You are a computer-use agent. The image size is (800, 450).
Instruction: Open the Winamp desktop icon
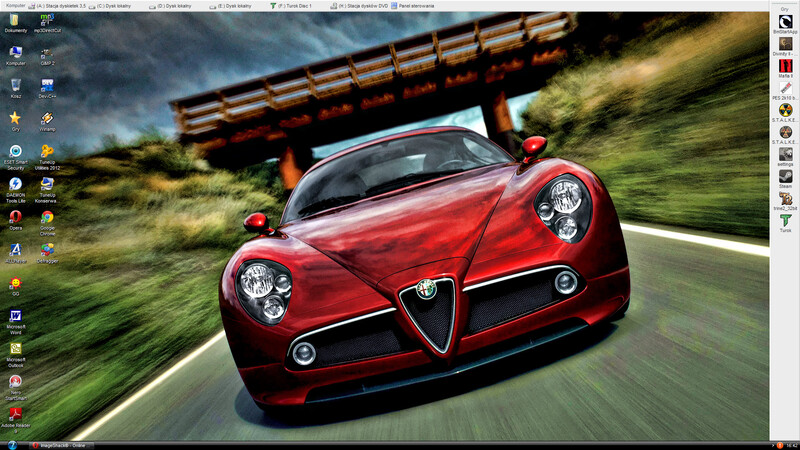coord(47,118)
